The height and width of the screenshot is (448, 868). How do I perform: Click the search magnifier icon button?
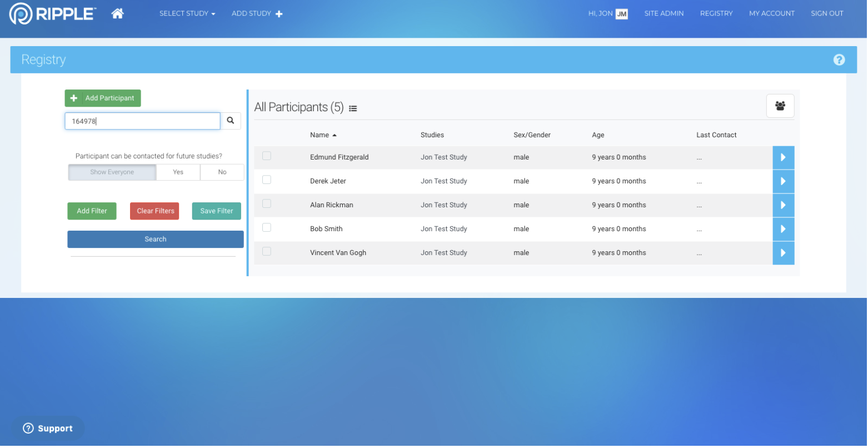tap(231, 121)
